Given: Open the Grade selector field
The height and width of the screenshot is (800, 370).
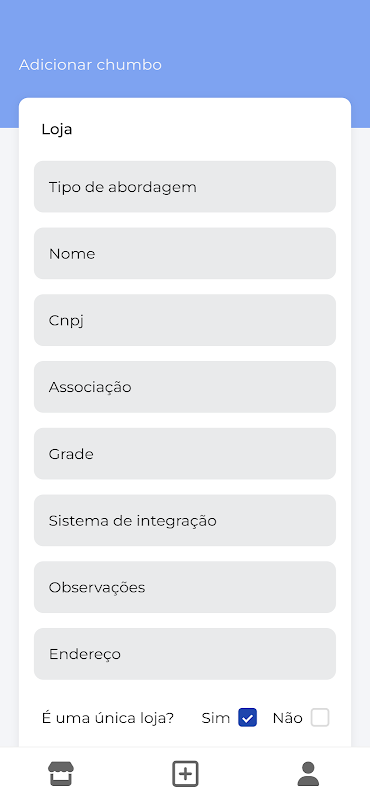Looking at the screenshot, I should 185,454.
